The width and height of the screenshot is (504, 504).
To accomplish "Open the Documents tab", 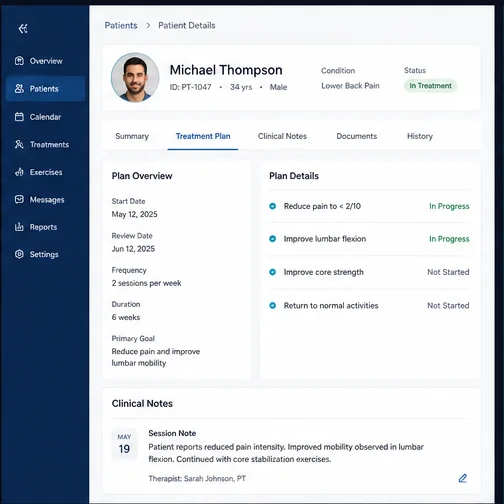I will (x=357, y=136).
